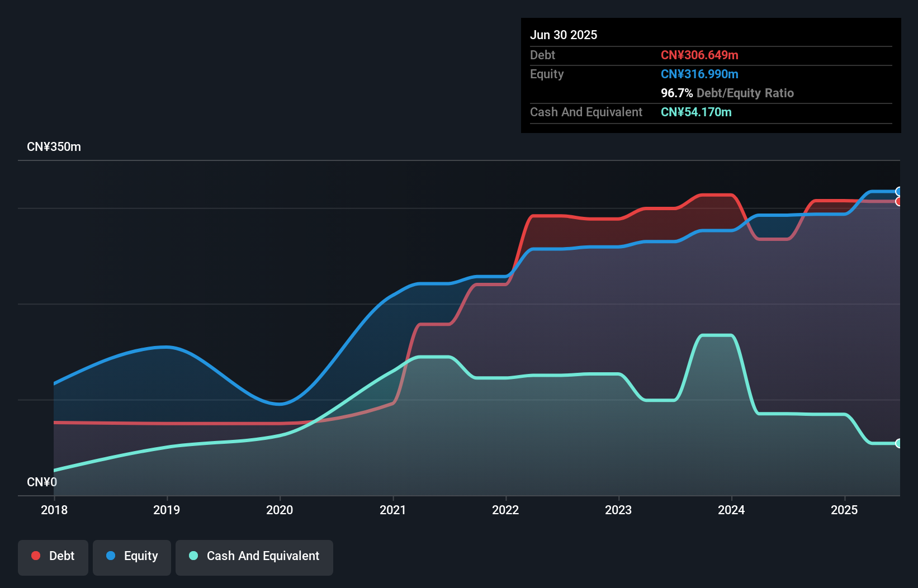Toggle the Equity legend button

[132, 557]
